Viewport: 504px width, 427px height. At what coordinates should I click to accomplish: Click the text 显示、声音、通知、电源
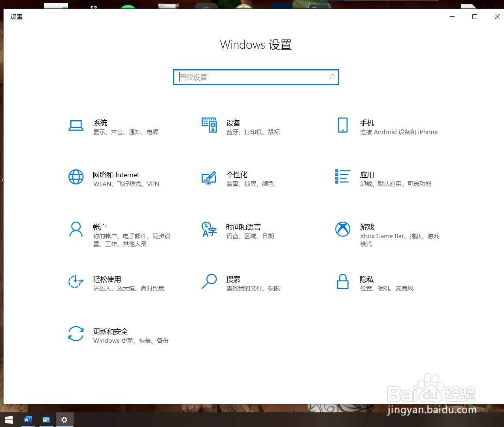coord(126,132)
